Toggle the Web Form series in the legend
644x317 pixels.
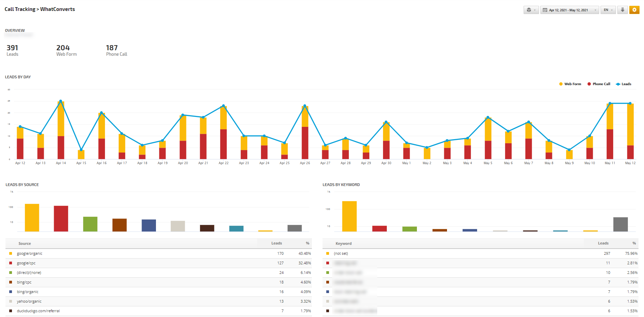(570, 84)
